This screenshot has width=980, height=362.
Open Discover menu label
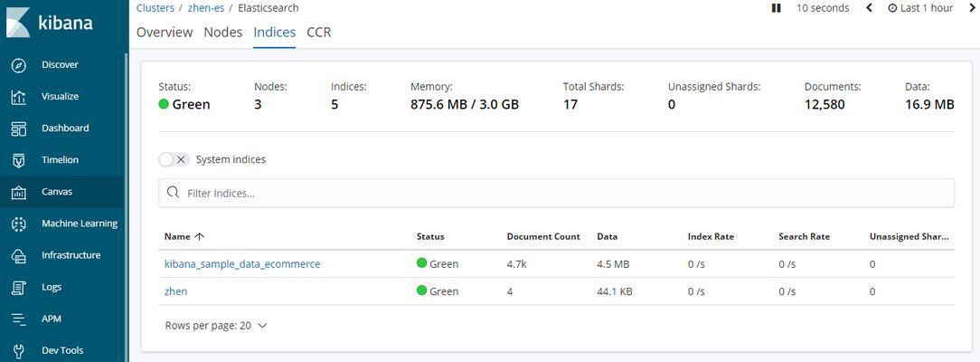tap(60, 64)
